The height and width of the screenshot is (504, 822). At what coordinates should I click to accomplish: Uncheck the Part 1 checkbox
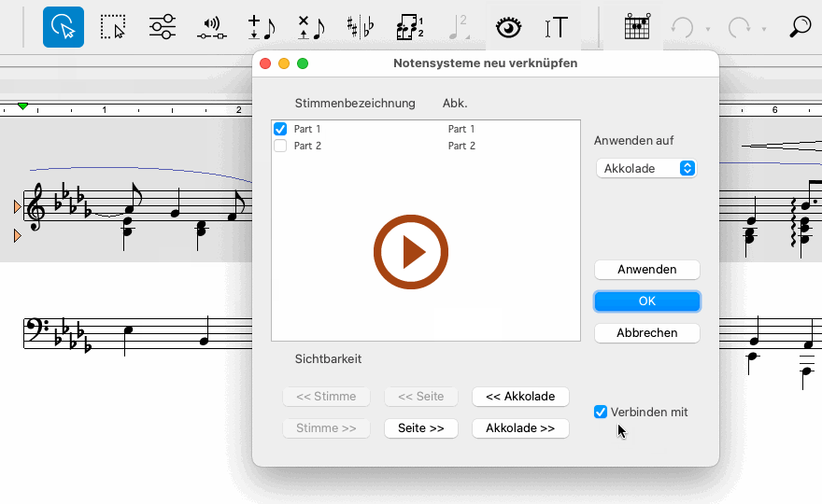click(280, 129)
